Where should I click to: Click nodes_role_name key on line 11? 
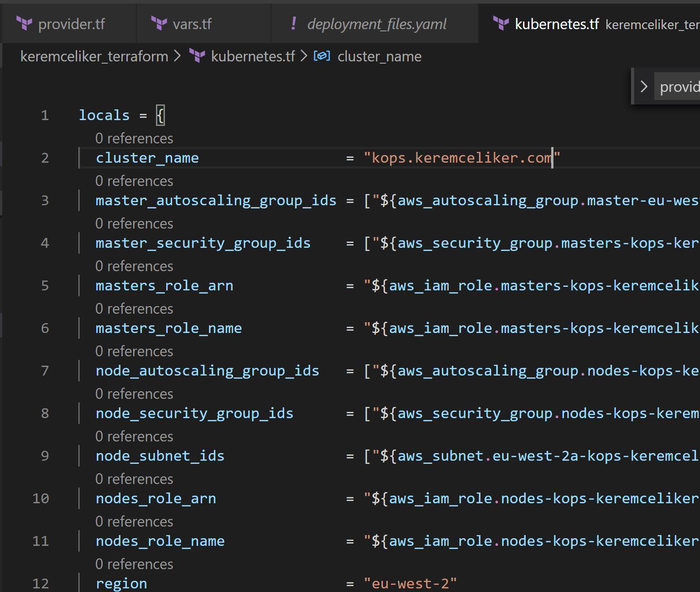tap(160, 541)
